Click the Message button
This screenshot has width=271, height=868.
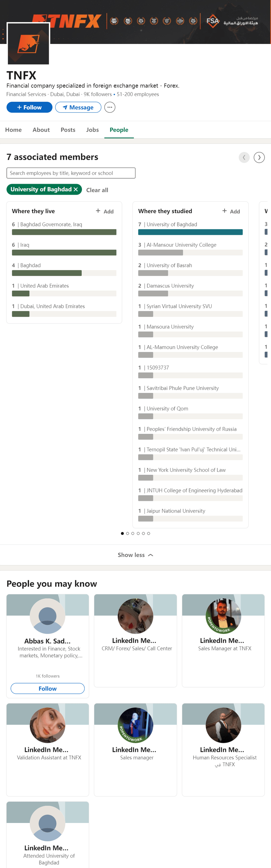[78, 107]
